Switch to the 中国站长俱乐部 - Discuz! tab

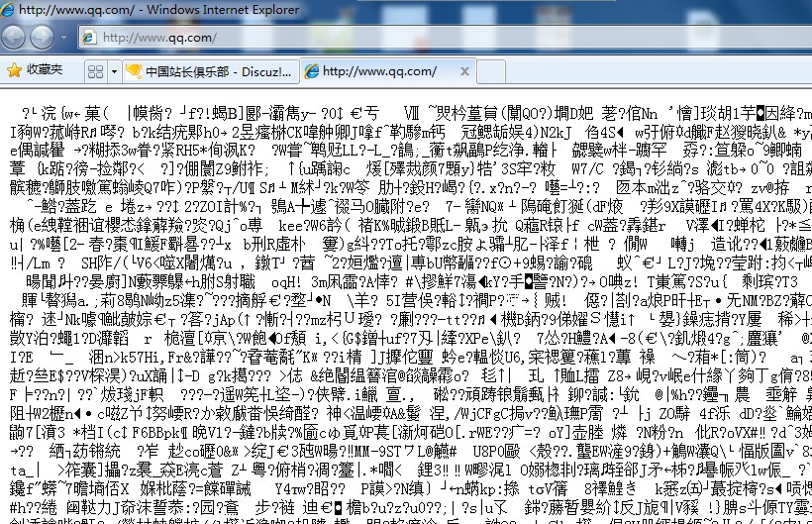211,71
